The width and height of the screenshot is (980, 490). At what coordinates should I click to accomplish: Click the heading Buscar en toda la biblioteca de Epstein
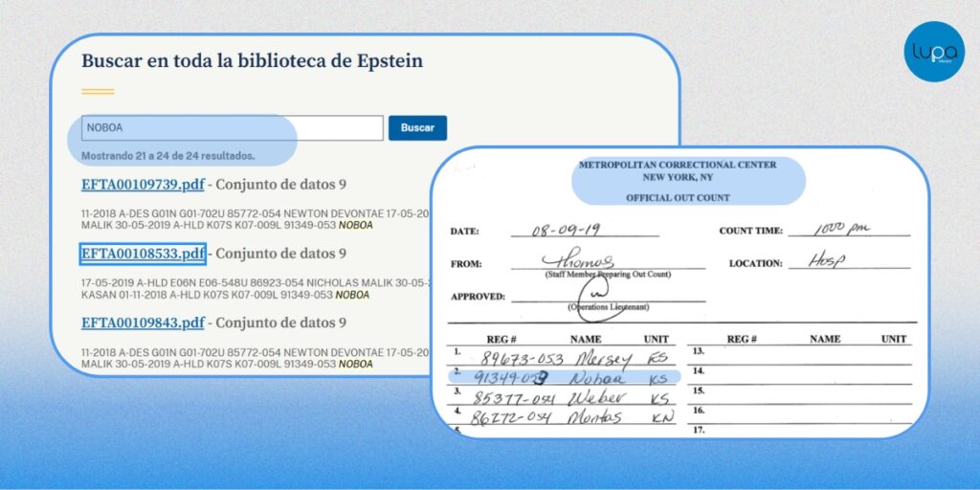point(252,61)
